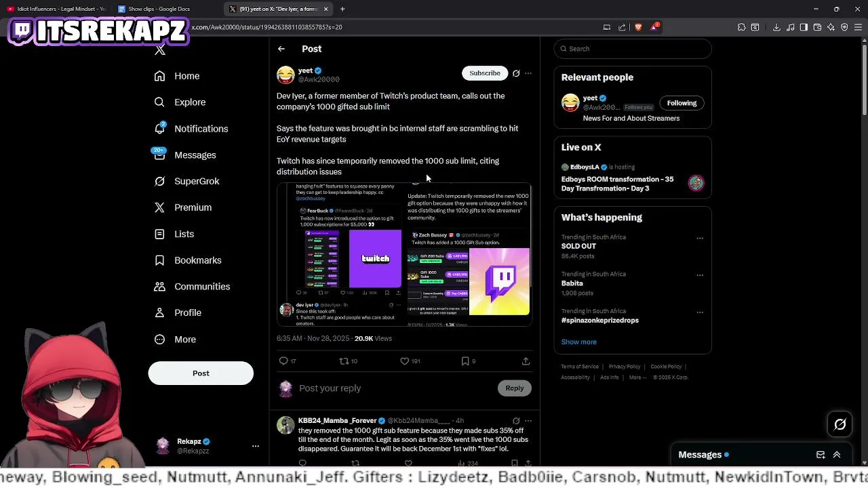
Task: Click Grok icon on KBB24_Mamba_Forever reply
Action: tap(516, 421)
